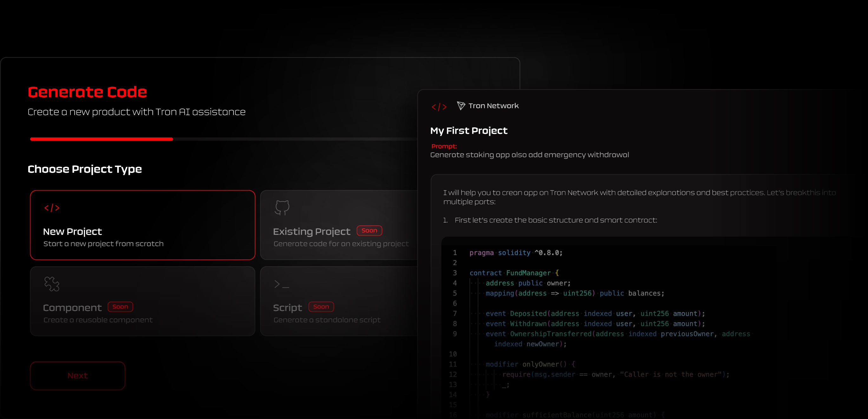
Task: Click the My First Project title
Action: coord(469,131)
